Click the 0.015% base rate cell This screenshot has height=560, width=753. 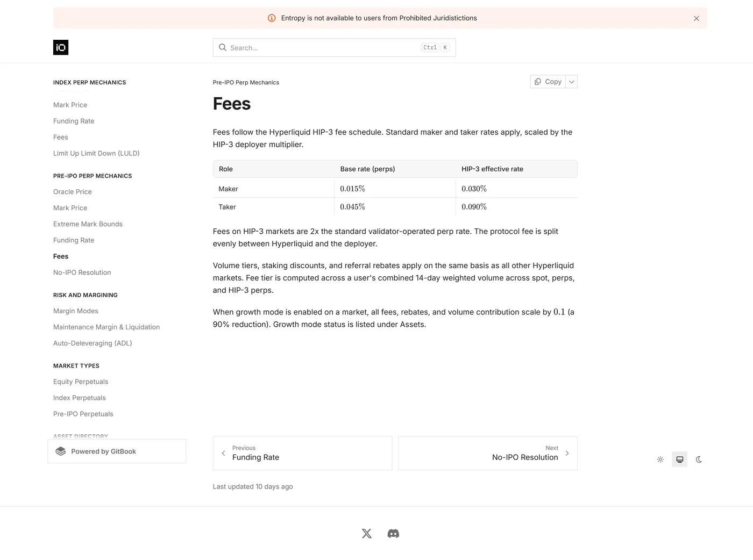pos(395,189)
